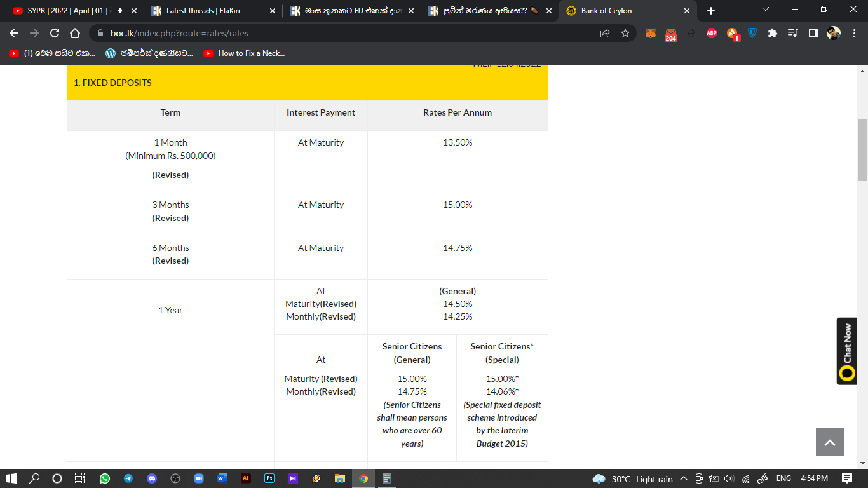Open the weather widget showing 30°C Light rain

point(632,478)
